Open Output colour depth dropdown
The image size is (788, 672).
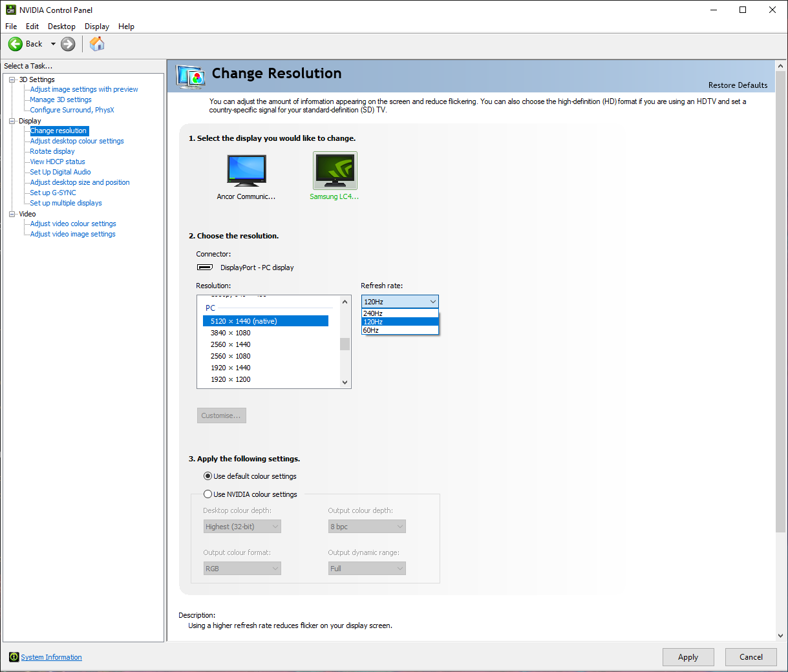click(x=367, y=527)
